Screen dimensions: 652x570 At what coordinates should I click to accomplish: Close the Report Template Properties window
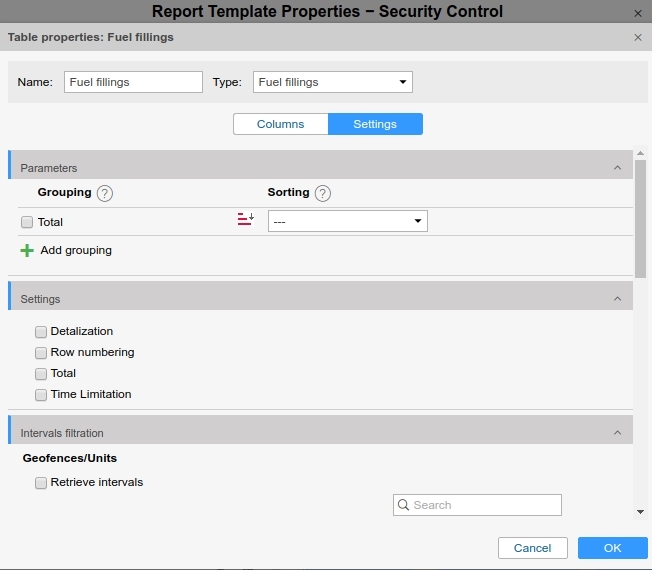click(x=638, y=14)
